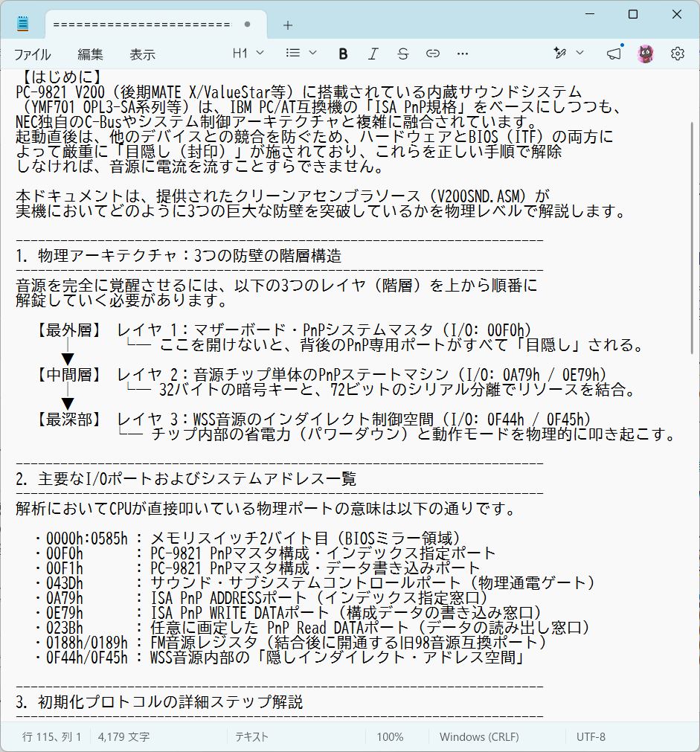Select the current document tab
The height and width of the screenshot is (752, 700).
coord(156,24)
